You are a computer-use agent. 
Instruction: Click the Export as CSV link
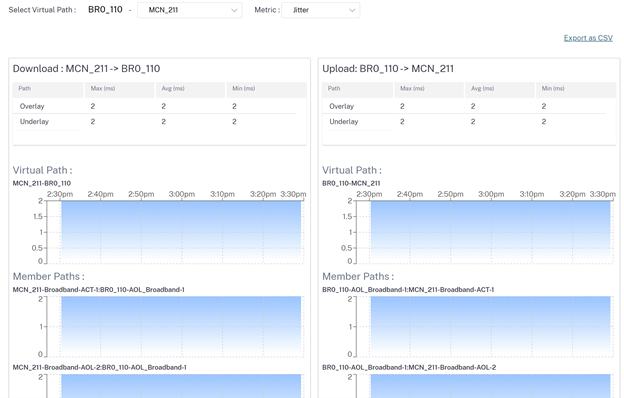tap(588, 38)
